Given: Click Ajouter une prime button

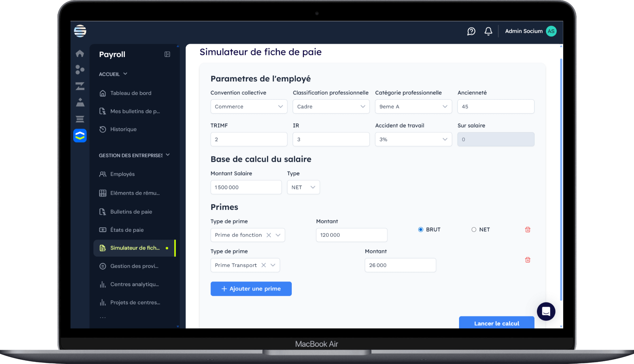Looking at the screenshot, I should (251, 289).
